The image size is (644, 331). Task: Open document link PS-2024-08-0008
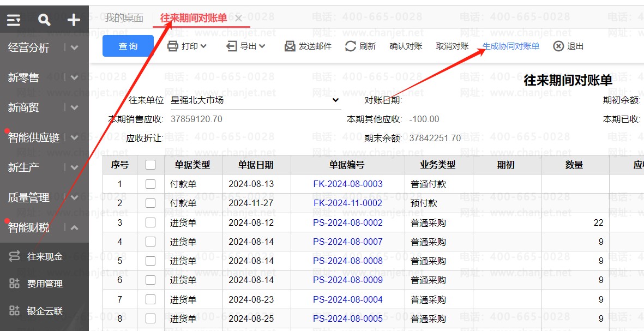pyautogui.click(x=348, y=261)
